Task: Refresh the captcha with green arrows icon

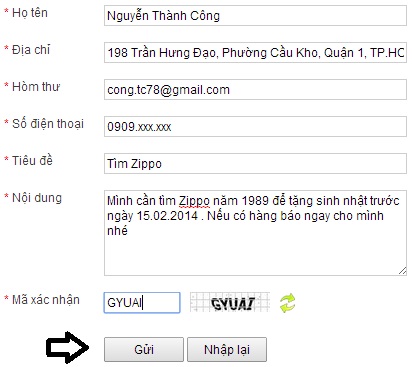Action: pos(287,303)
